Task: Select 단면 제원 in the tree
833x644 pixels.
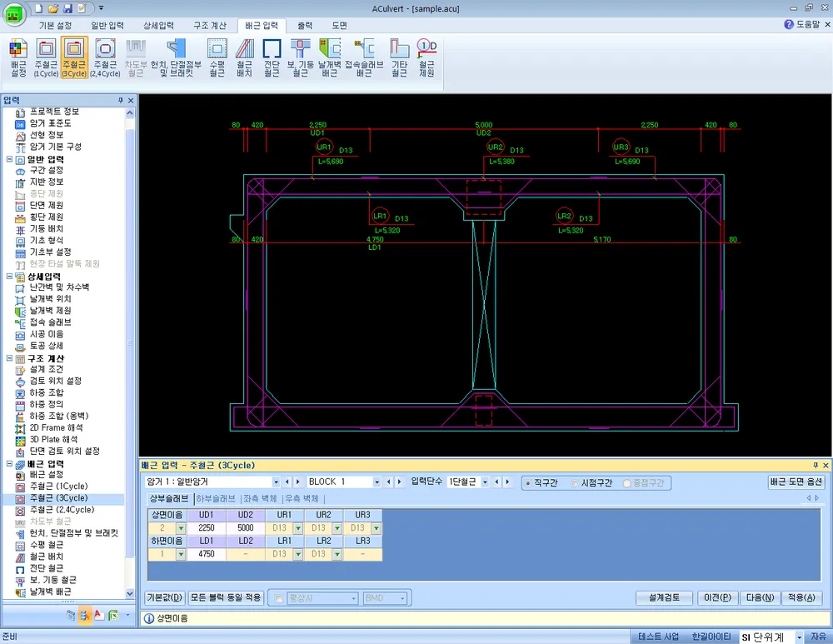Action: pyautogui.click(x=46, y=205)
